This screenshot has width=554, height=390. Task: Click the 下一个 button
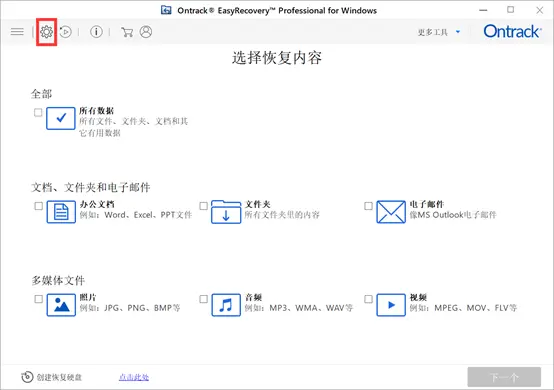pos(504,377)
